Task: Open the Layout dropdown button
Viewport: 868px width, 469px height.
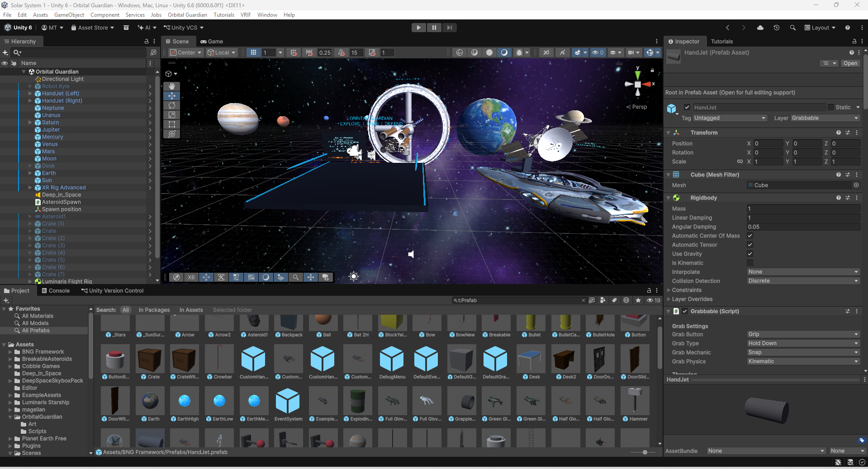Action: [x=820, y=28]
